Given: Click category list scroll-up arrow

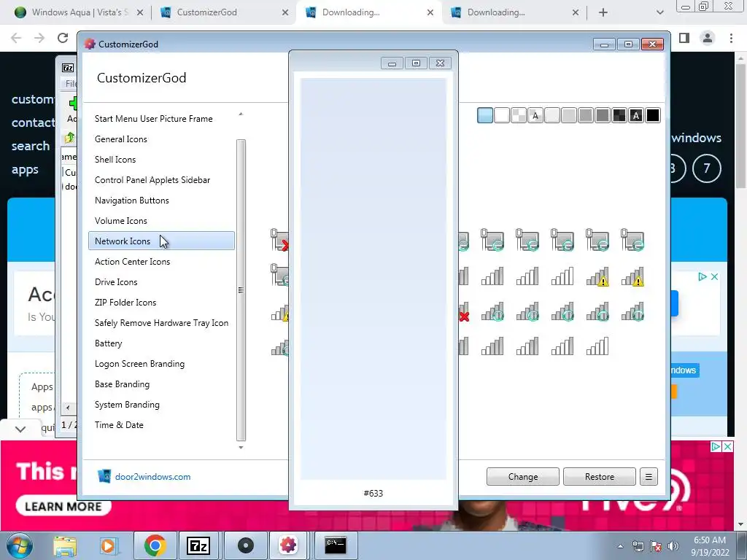Looking at the screenshot, I should coord(241,114).
